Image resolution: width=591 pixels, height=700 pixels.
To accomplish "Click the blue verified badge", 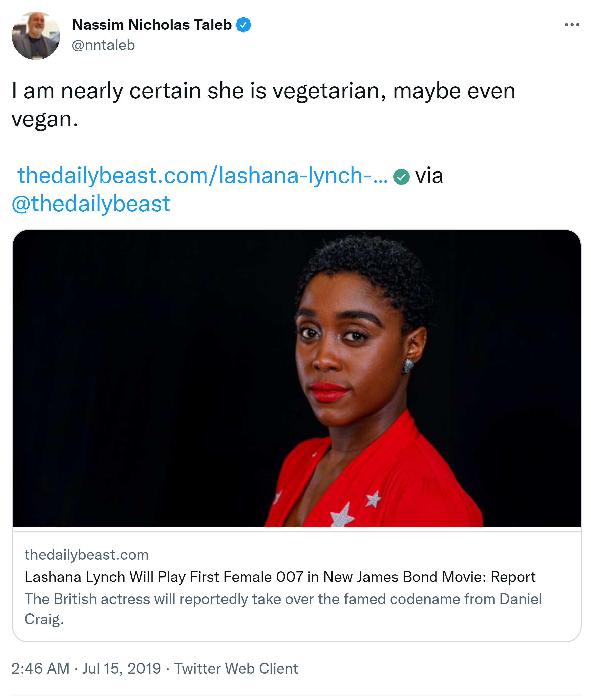I will coord(243,25).
